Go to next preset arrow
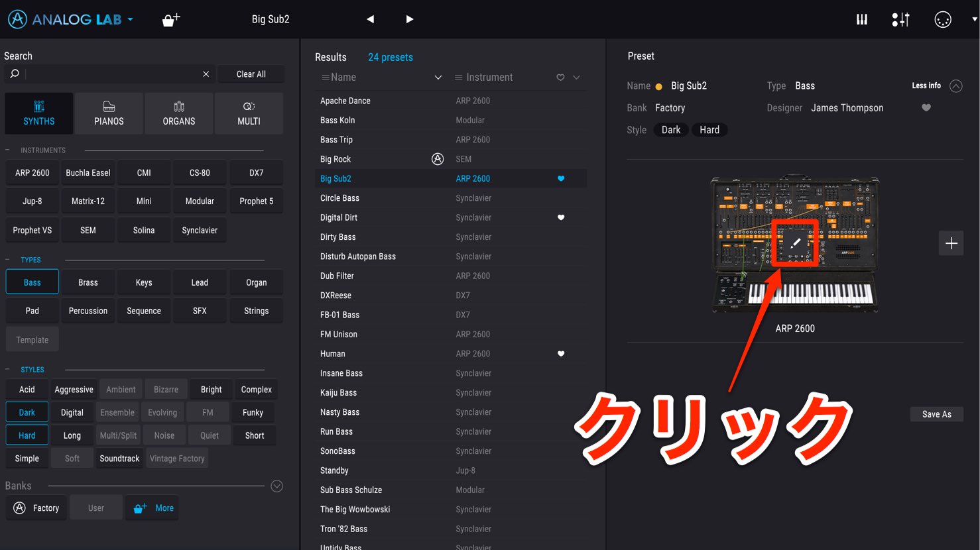The image size is (980, 550). (x=410, y=19)
